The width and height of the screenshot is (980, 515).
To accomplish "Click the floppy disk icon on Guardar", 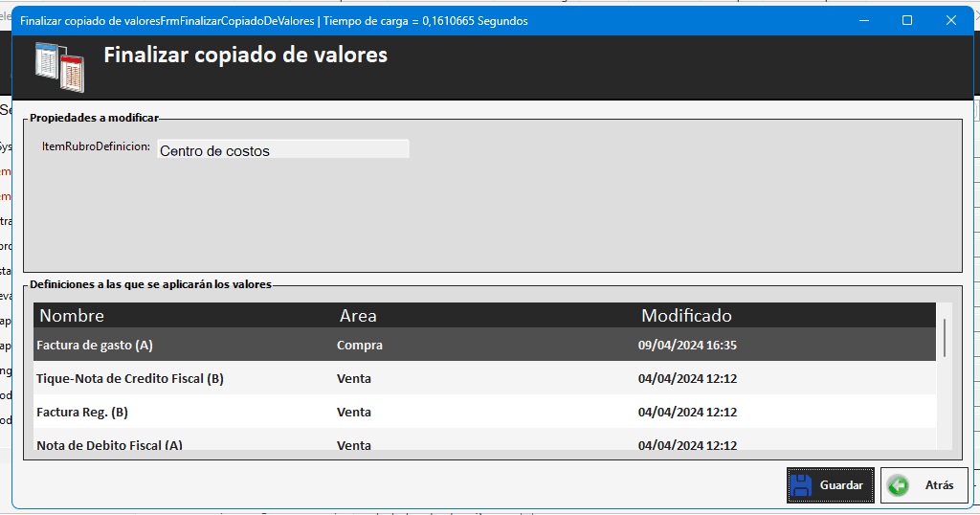I will click(802, 485).
